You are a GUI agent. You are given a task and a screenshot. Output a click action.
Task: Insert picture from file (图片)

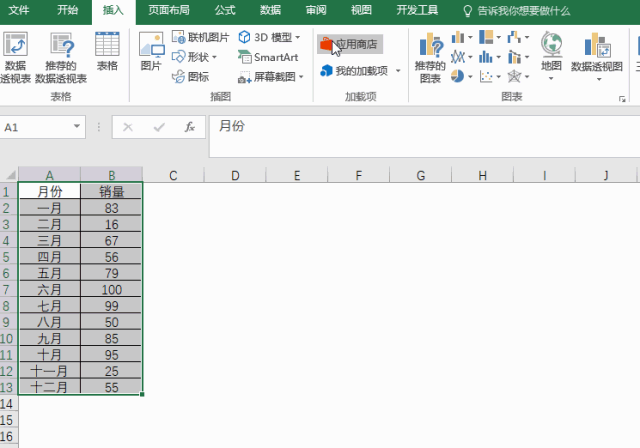pyautogui.click(x=151, y=51)
